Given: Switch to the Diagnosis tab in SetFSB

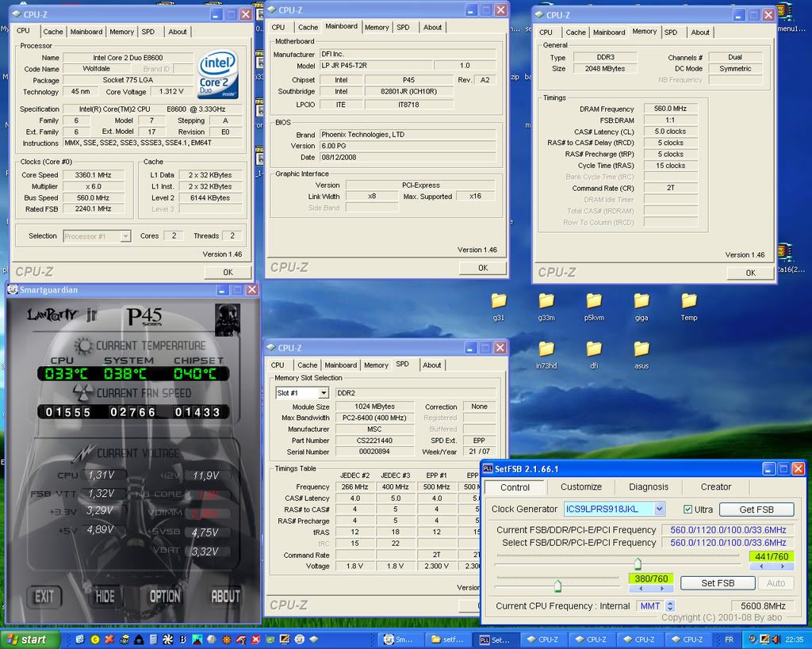Looking at the screenshot, I should [x=649, y=487].
